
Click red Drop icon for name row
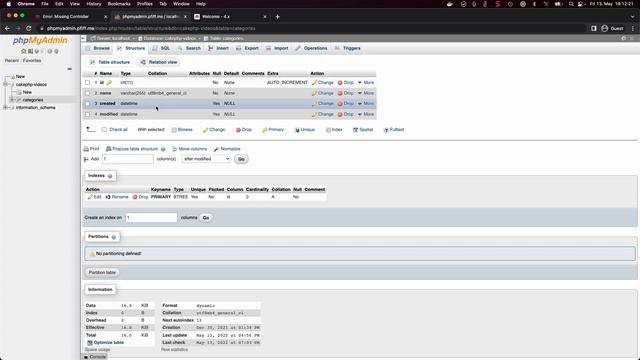coord(340,93)
